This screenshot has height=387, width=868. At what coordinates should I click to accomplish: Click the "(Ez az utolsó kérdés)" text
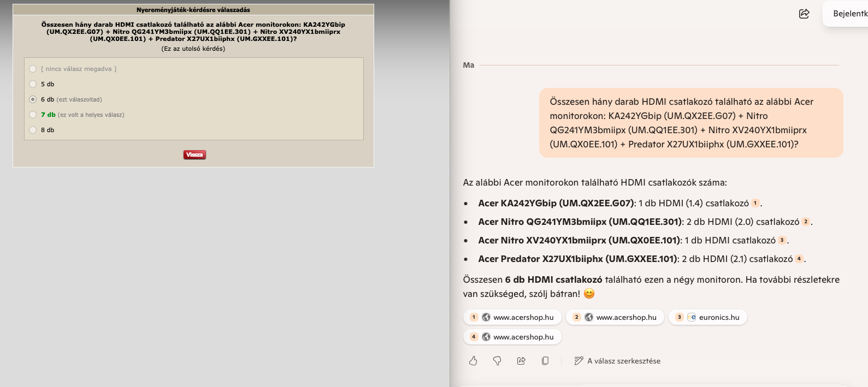coord(193,49)
